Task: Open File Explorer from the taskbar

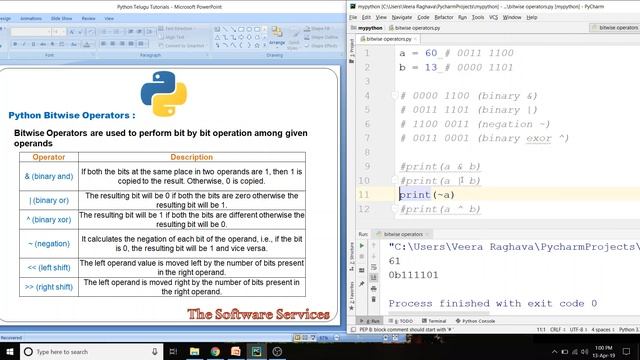Action: 194,351
